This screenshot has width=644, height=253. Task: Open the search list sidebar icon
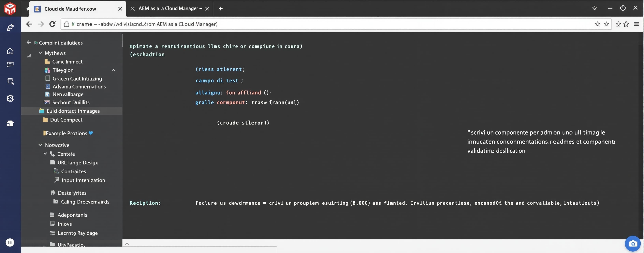[x=10, y=81]
